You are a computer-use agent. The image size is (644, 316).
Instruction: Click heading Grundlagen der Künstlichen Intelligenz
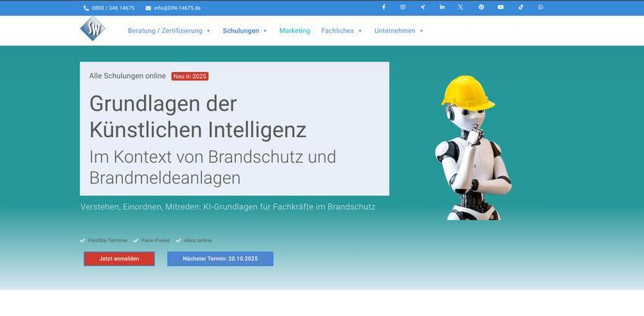pos(198,117)
